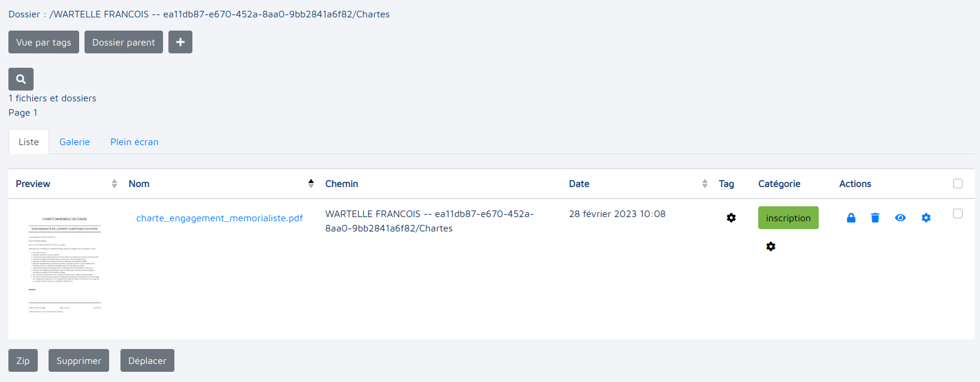Click gear icon below inscription category
Screen dimensions: 980x382
click(x=771, y=246)
